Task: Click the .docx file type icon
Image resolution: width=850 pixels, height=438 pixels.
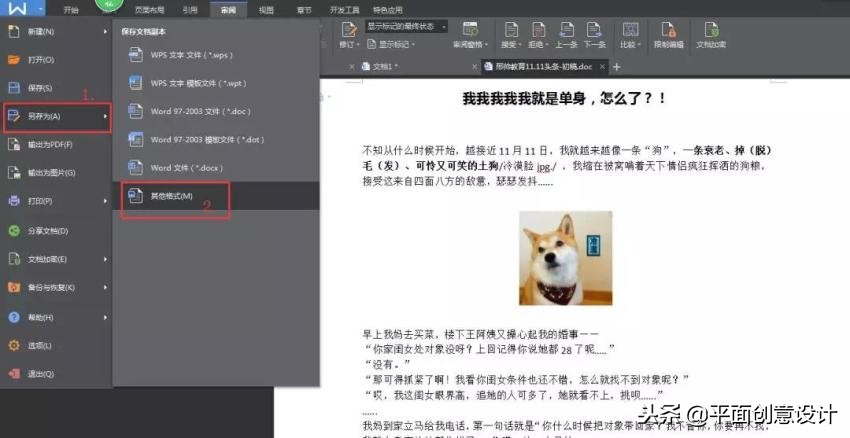Action: (135, 167)
